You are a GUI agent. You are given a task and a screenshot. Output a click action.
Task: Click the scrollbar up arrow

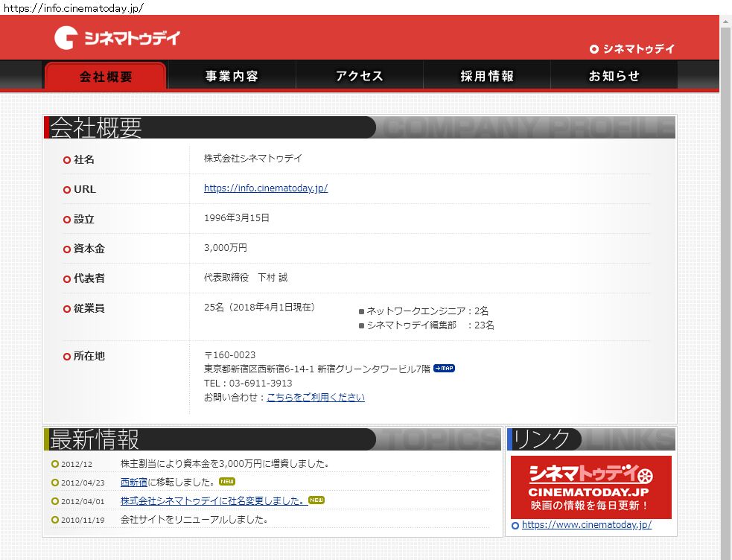[x=725, y=22]
